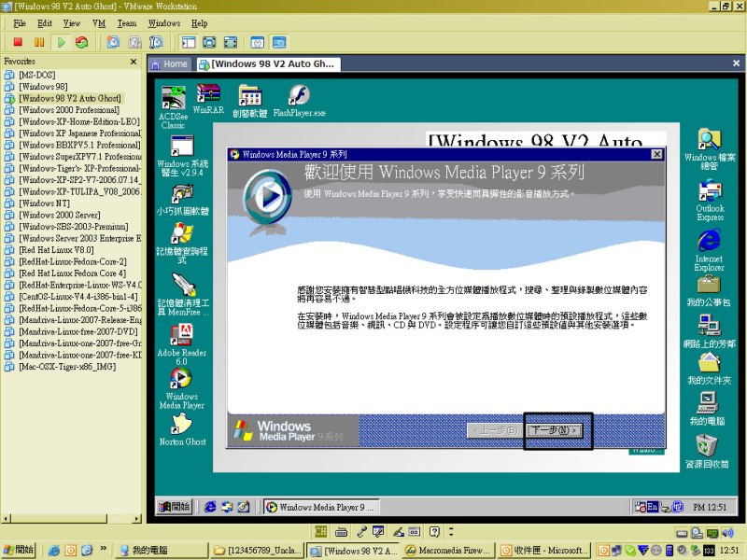Open the Edit menu
This screenshot has width=747, height=560.
pyautogui.click(x=45, y=22)
